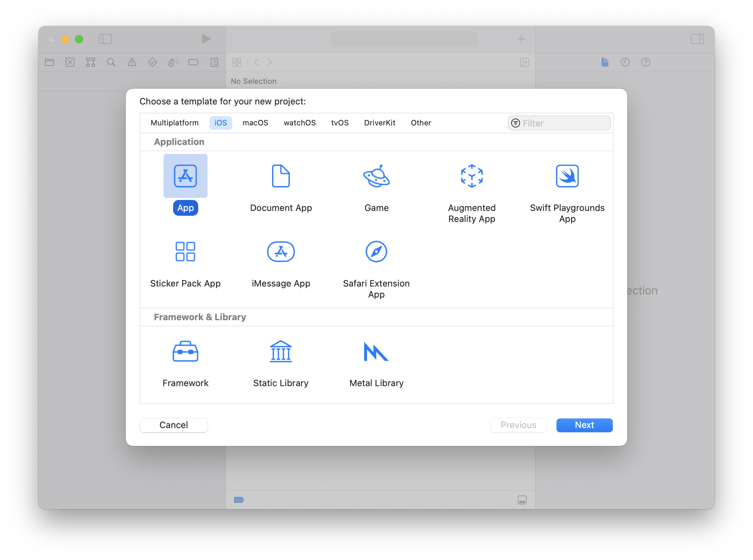Click the Xcode activity status bar
753x560 pixels.
(x=404, y=39)
